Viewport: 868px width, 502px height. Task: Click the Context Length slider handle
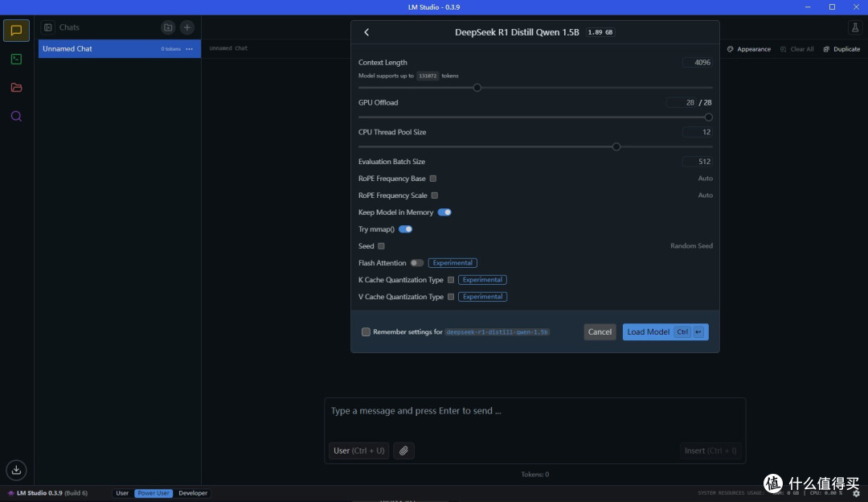pos(477,88)
